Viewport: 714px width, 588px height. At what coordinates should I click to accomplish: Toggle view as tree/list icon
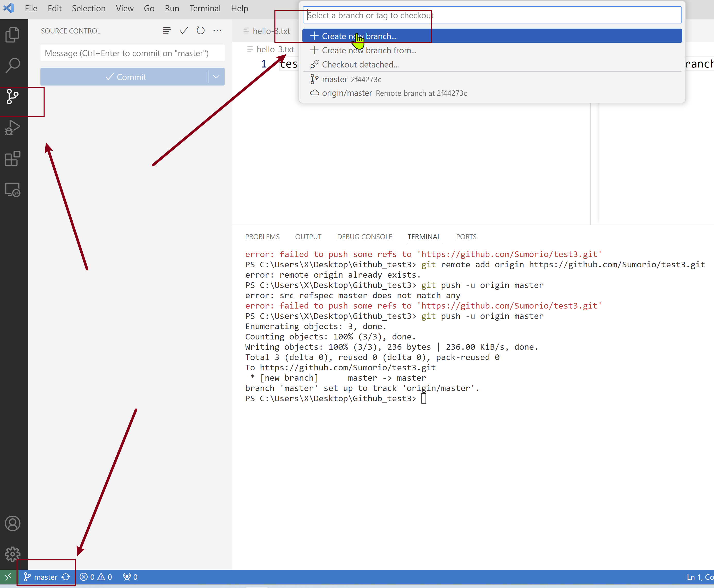click(x=167, y=31)
